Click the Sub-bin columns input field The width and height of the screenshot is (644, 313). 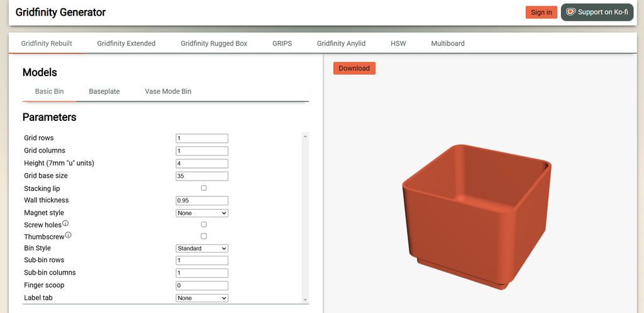coord(202,273)
